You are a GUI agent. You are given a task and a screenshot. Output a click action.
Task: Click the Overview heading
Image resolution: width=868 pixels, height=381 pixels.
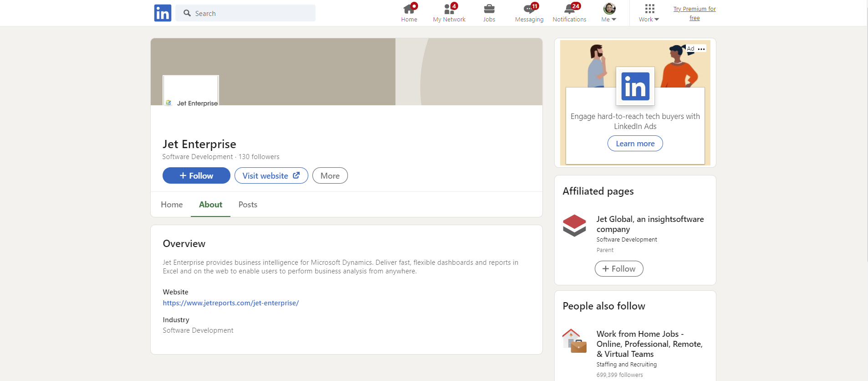184,244
